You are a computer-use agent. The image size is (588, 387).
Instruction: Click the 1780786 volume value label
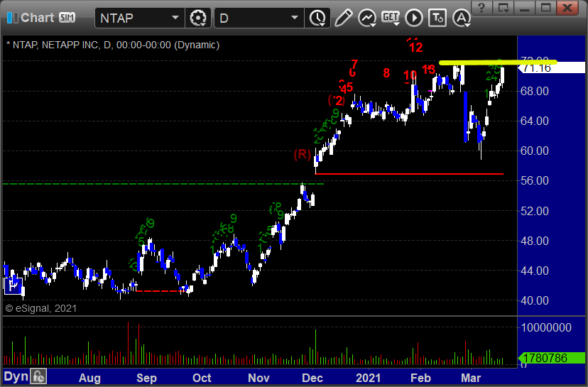[x=551, y=358]
